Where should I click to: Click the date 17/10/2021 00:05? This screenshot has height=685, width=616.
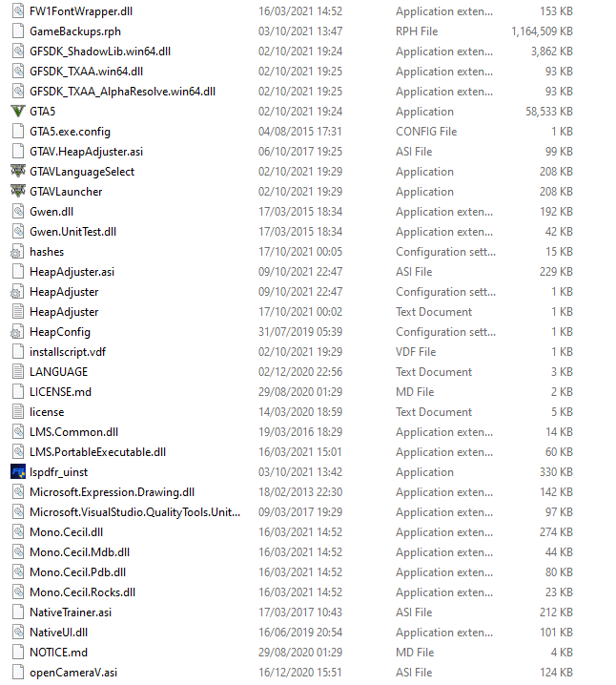point(300,252)
